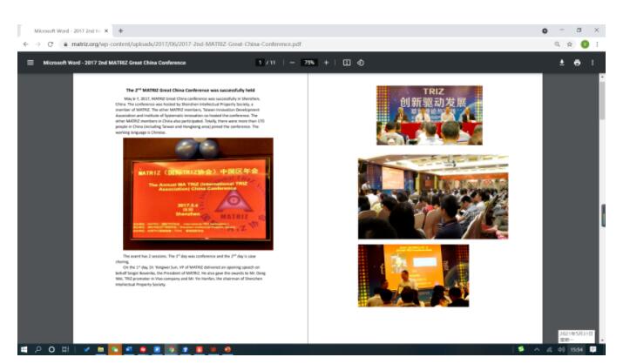Select the Microsoft Word PDF tab
This screenshot has height=364, width=630.
point(68,30)
